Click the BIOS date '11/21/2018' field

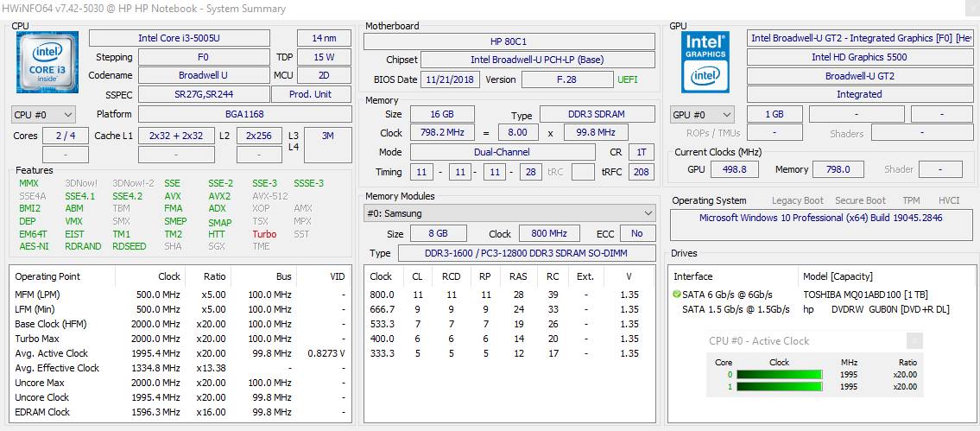pyautogui.click(x=452, y=79)
